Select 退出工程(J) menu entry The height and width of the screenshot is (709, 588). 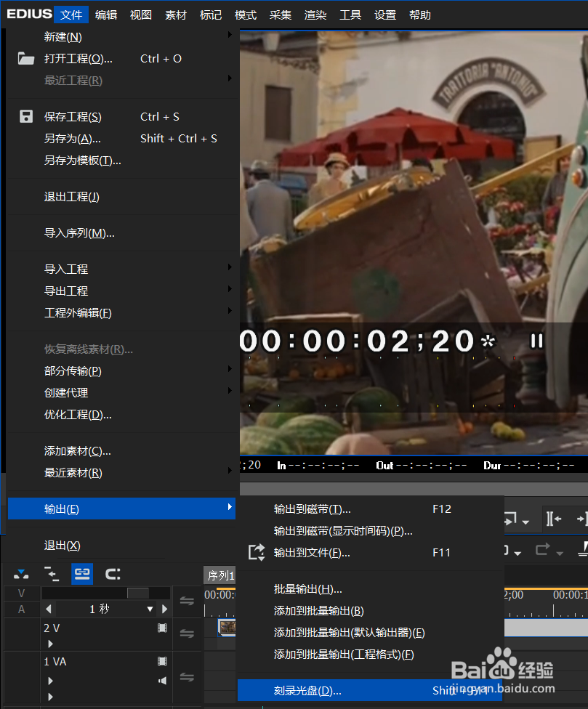[121, 197]
